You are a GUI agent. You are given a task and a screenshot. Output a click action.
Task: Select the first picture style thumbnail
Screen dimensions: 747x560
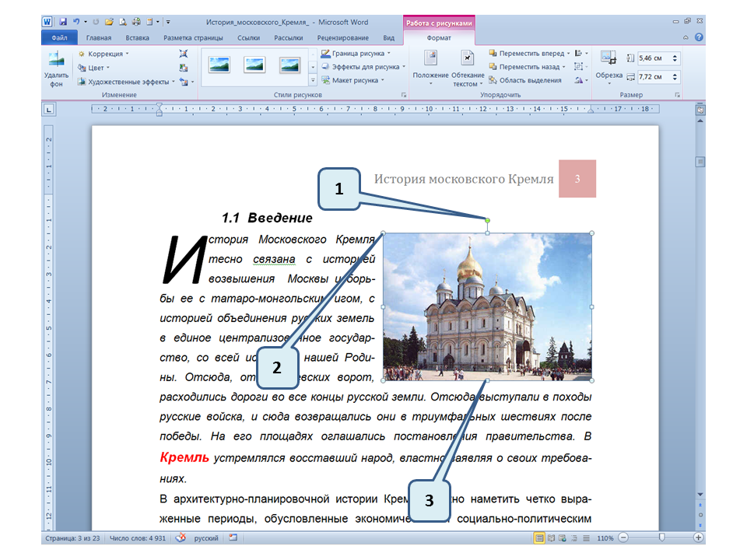(x=219, y=65)
